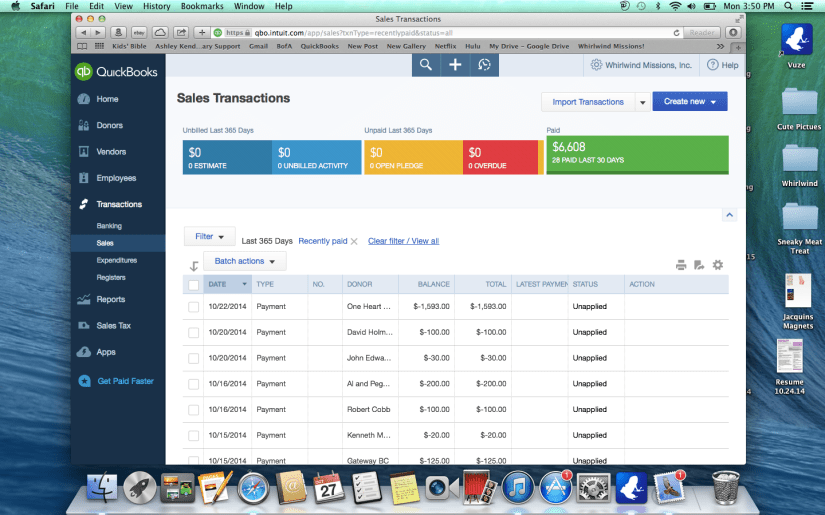Remove the Recently paid filter
The image size is (825, 515).
click(x=354, y=241)
